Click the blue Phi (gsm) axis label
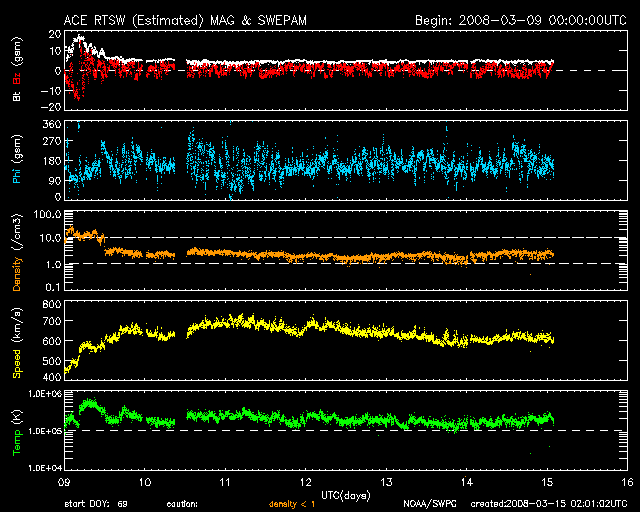This screenshot has height=512, width=640. pyautogui.click(x=16, y=164)
